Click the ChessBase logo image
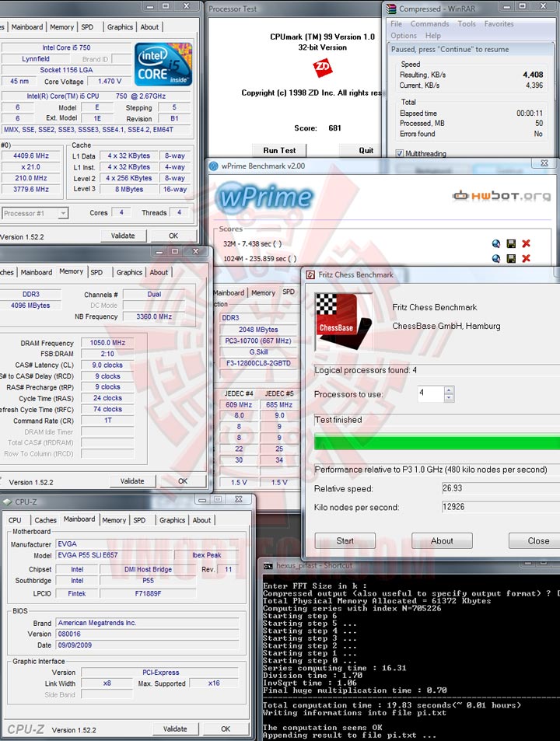 (x=344, y=321)
